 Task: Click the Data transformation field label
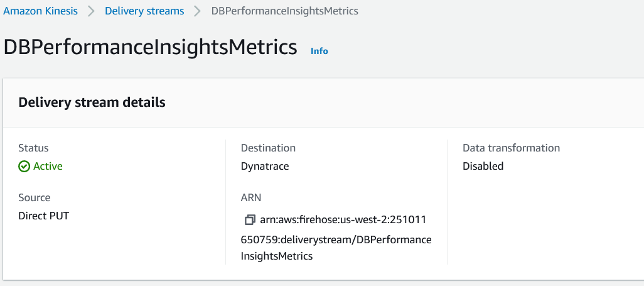click(x=511, y=148)
